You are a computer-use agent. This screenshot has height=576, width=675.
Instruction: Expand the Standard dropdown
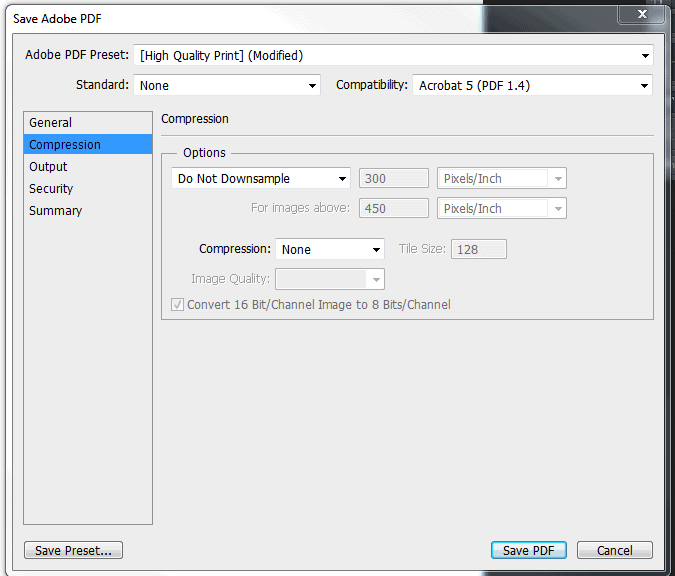[227, 86]
